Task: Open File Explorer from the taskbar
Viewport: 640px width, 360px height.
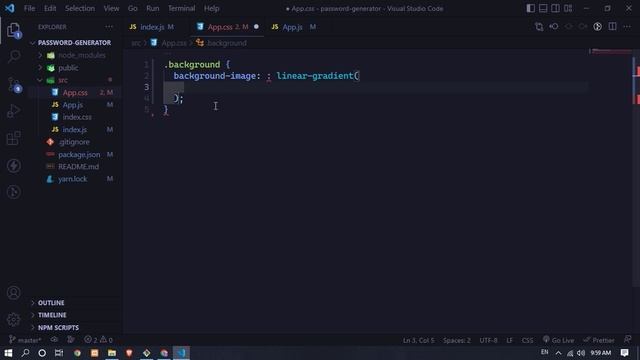Action: point(111,353)
